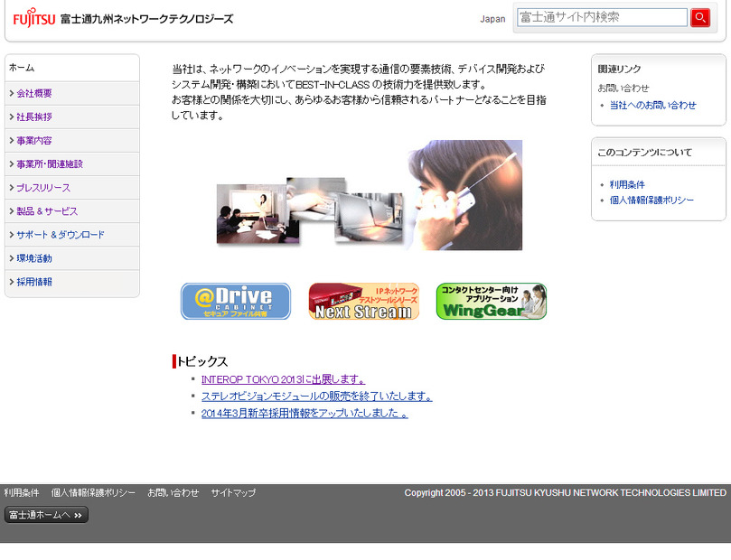Focus the 富士通サイト内検索 search field
Viewport: 731px width, 560px height.
(602, 18)
